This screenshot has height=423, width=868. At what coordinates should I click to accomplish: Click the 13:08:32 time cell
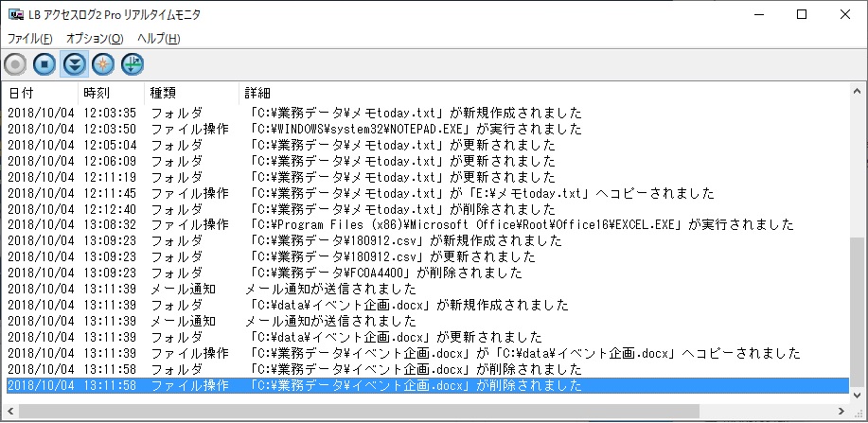click(110, 225)
